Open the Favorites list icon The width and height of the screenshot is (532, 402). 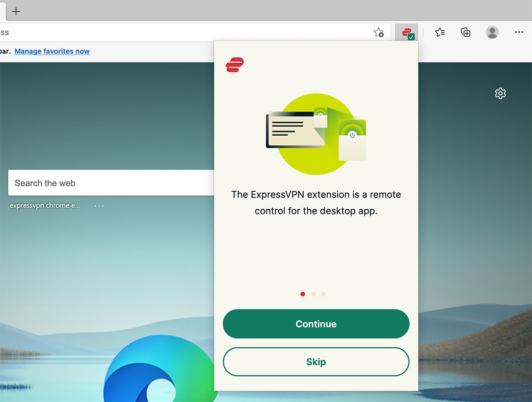point(439,32)
